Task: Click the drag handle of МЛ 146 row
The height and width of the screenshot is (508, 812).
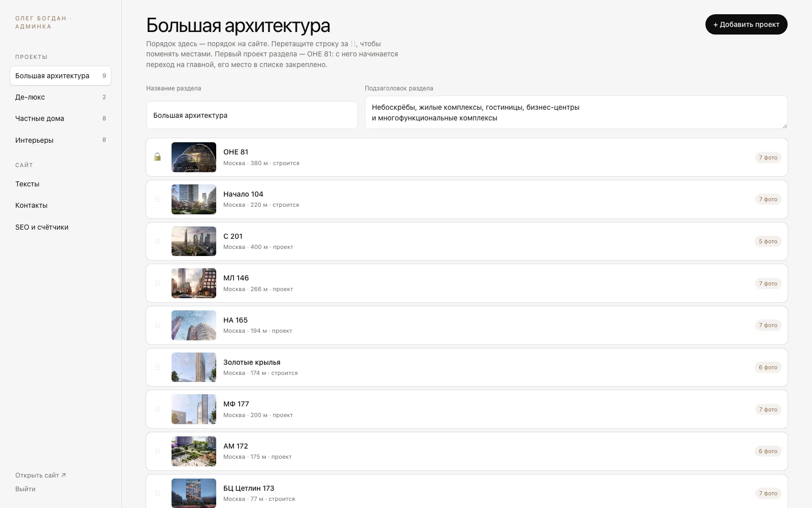Action: (x=157, y=283)
